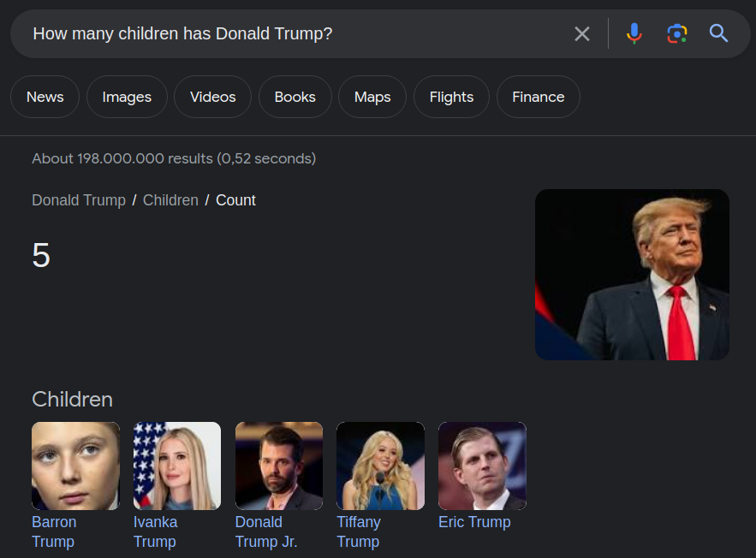Clear the search box with X icon
This screenshot has height=558, width=756.
582,34
